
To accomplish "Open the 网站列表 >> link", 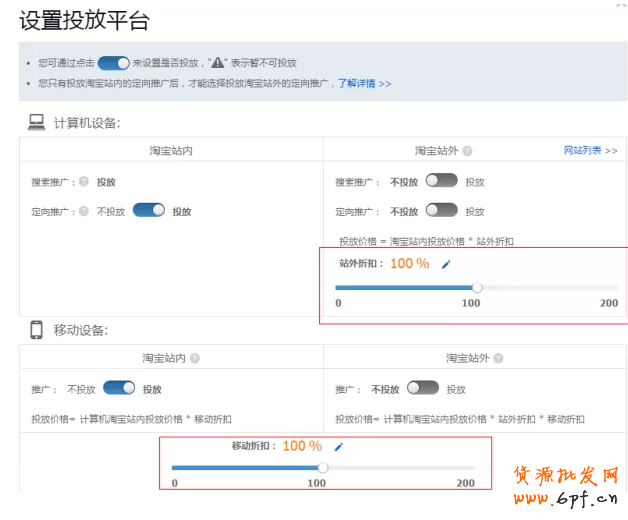I will point(590,150).
